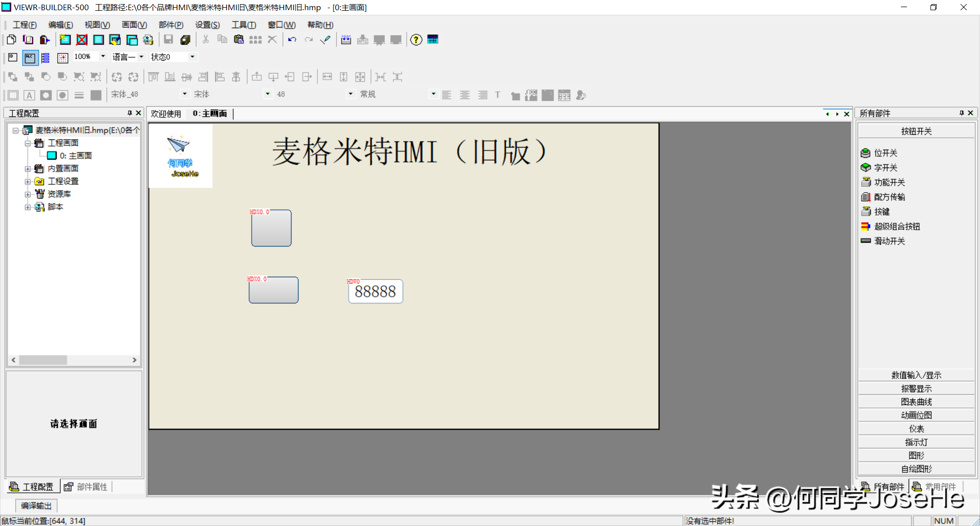
Task: Toggle the PLC address display button
Action: pos(30,58)
